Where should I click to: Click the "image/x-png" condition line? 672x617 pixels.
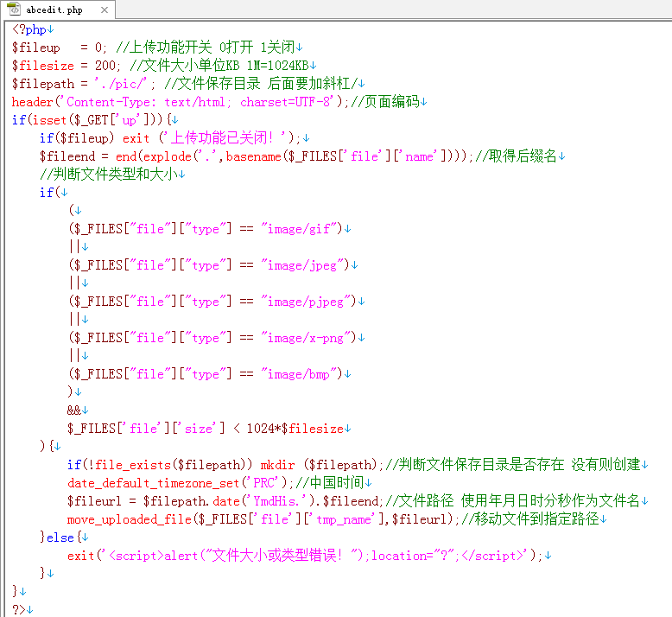click(217, 337)
